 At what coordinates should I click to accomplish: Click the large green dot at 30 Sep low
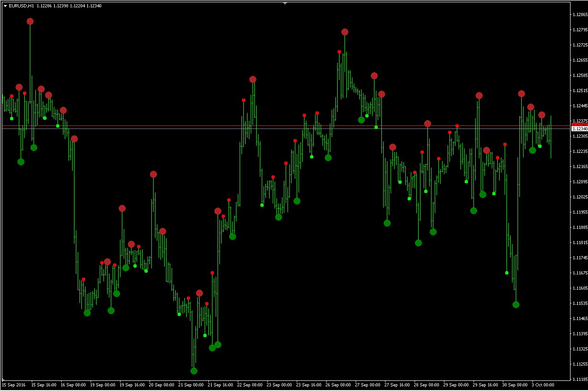point(516,304)
